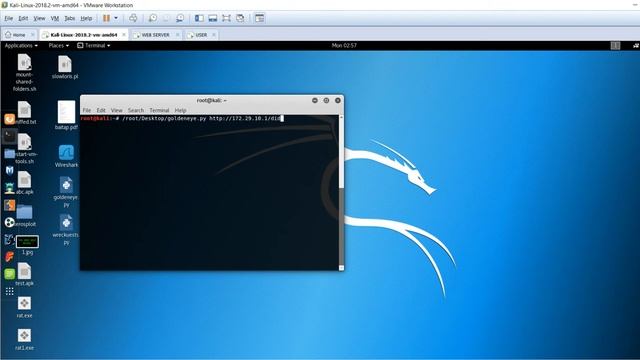Image resolution: width=640 pixels, height=360 pixels.
Task: Open Terminal from the Kali dock
Action: pyautogui.click(x=9, y=136)
